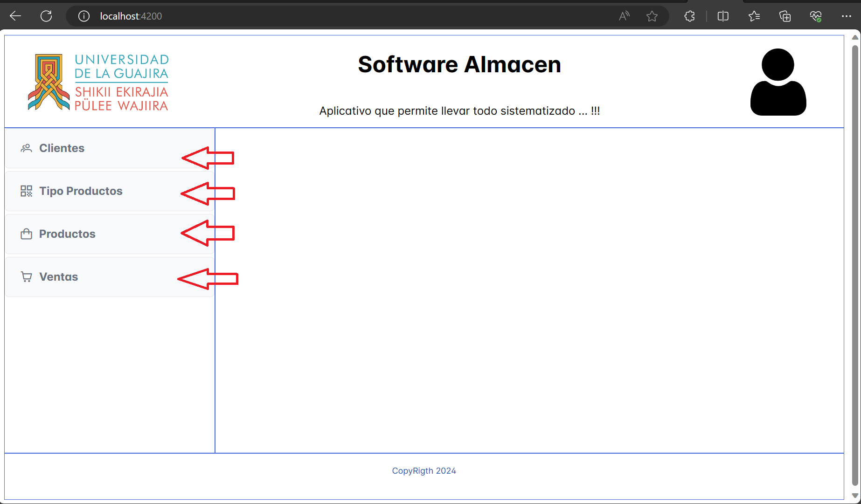Open Browser Essentials heart icon
The height and width of the screenshot is (504, 861).
click(815, 16)
